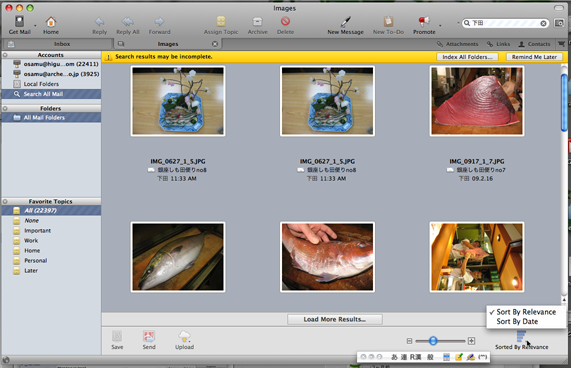
Task: Open the Get Mail dropdown arrow
Action: 35,25
